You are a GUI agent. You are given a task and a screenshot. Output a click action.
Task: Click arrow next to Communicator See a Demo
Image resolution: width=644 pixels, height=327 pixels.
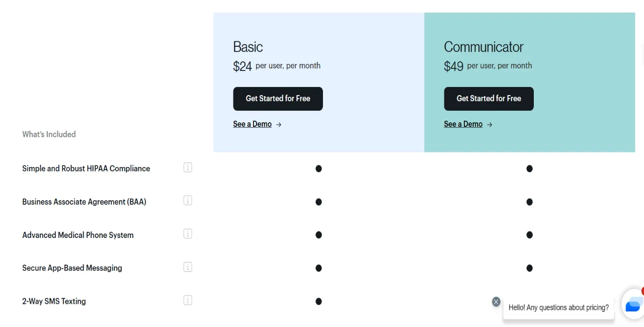point(490,125)
